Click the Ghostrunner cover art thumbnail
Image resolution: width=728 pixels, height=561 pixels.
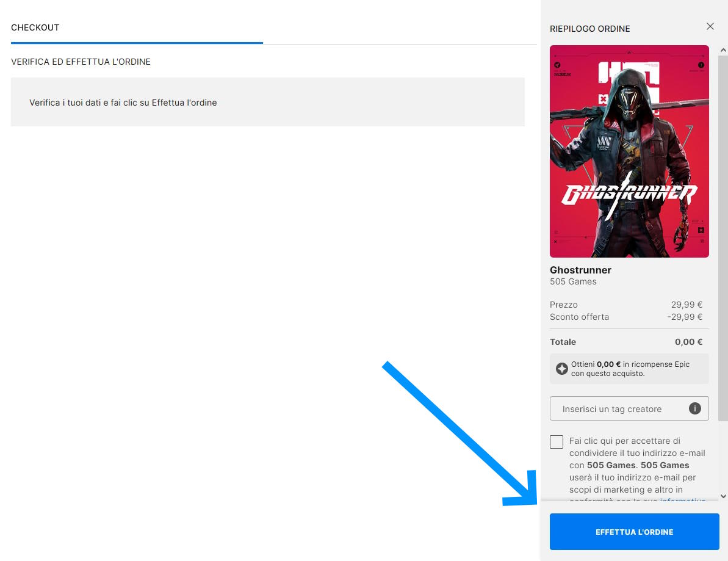(x=629, y=151)
